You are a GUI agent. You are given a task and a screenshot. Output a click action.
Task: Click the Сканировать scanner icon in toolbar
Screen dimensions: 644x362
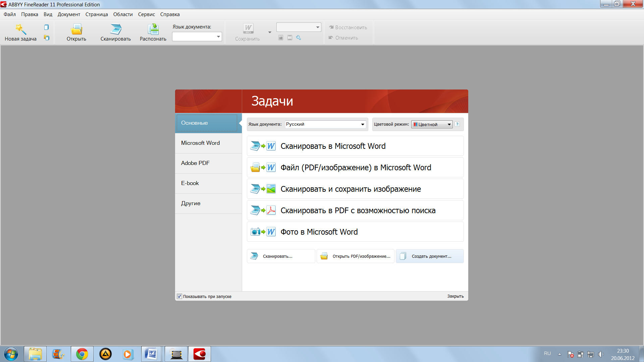pos(115,29)
